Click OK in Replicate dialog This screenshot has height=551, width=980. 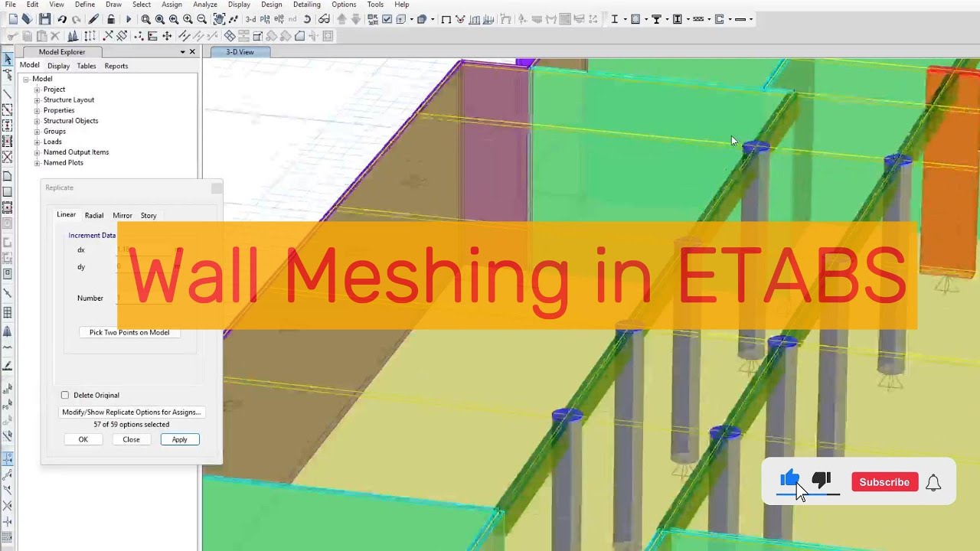pyautogui.click(x=83, y=439)
